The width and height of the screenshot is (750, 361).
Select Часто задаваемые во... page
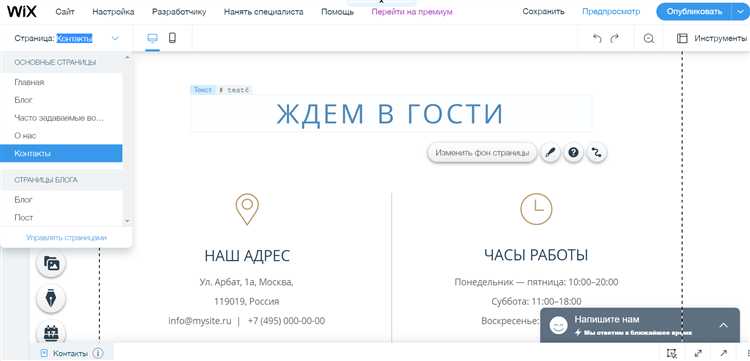pos(61,118)
